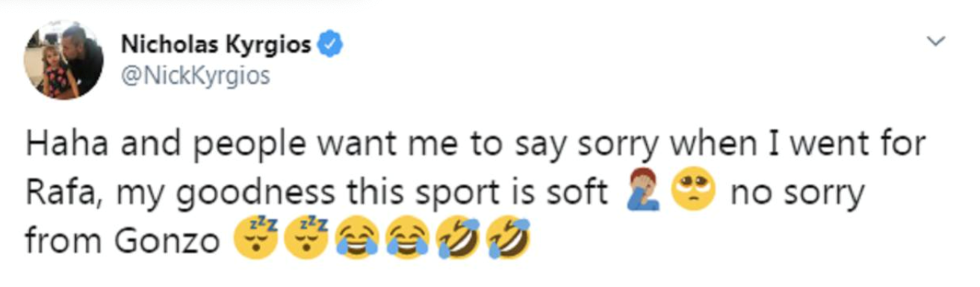Click the blue verified badge
This screenshot has width=980, height=287.
(x=331, y=46)
